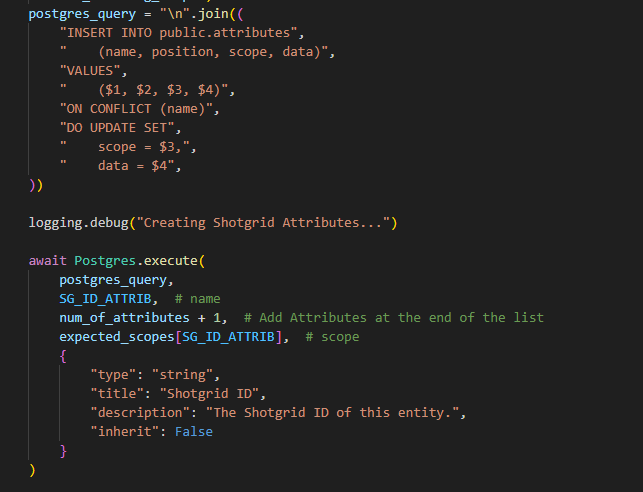Click the SG_ID_ATTRIB name argument
643x492 pixels.
tap(105, 299)
